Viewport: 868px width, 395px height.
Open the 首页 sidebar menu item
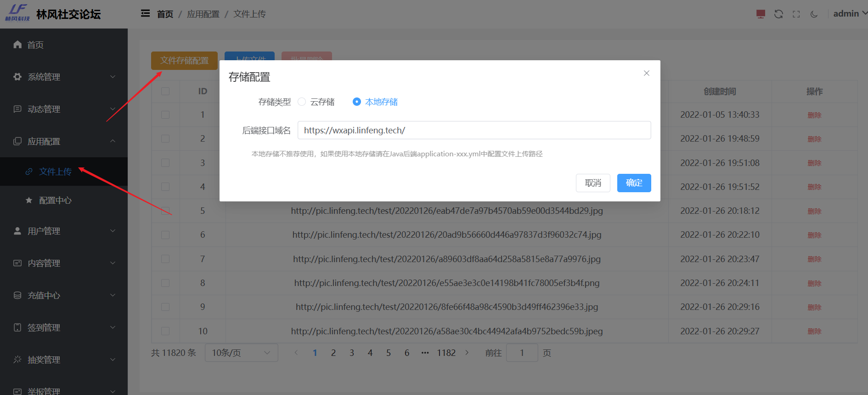64,45
